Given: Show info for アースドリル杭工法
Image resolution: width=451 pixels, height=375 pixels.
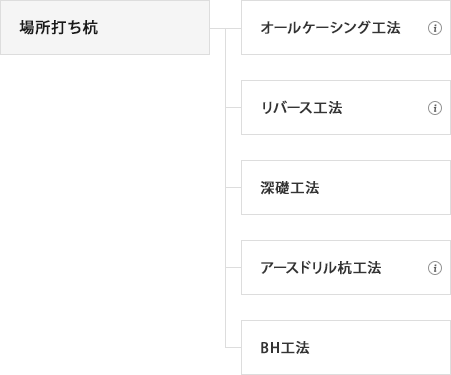Looking at the screenshot, I should 435,268.
